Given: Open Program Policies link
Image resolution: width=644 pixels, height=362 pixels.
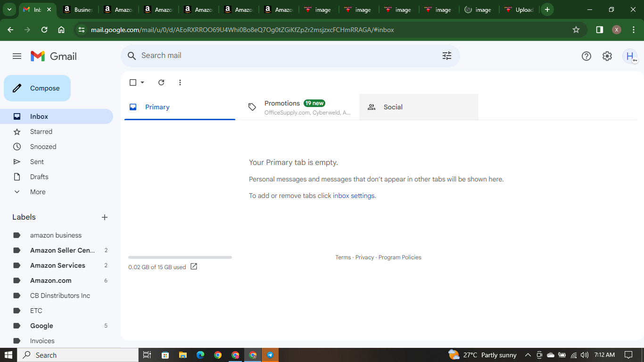Looking at the screenshot, I should pos(400,257).
